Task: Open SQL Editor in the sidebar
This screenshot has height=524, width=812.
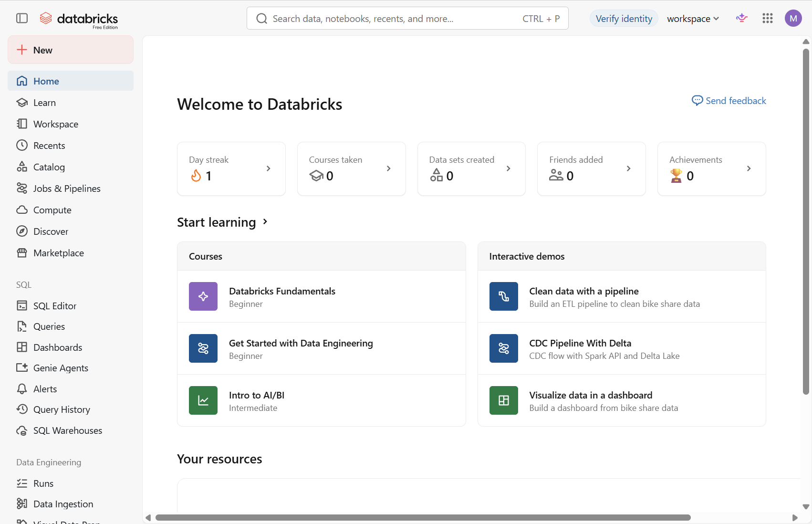Action: click(71, 306)
